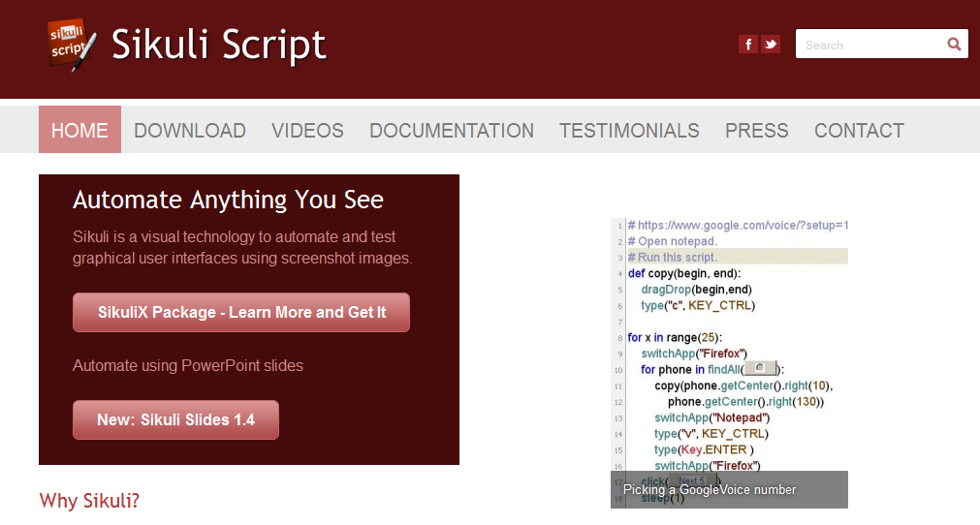Click the findAll phone image thumbnail in code

760,368
